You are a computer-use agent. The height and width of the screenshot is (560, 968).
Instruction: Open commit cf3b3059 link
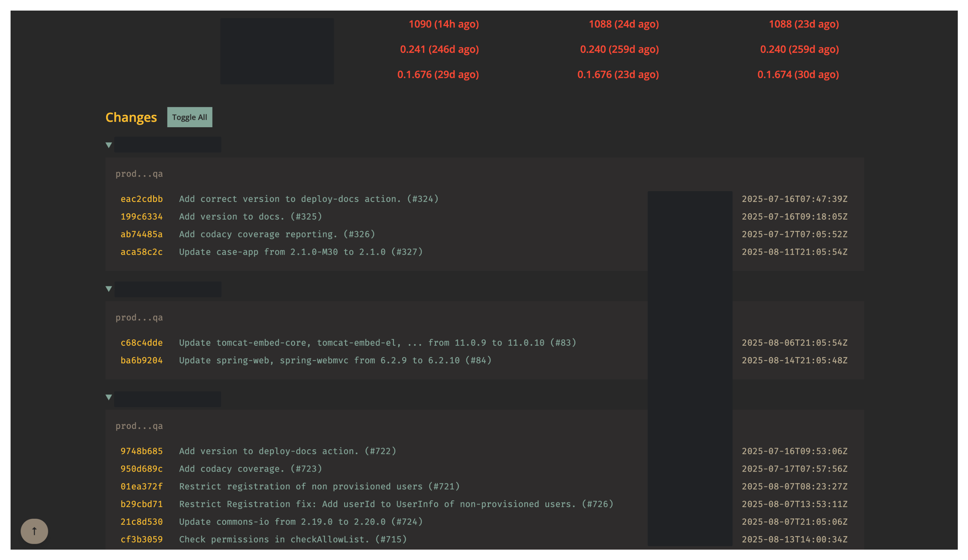click(x=141, y=539)
